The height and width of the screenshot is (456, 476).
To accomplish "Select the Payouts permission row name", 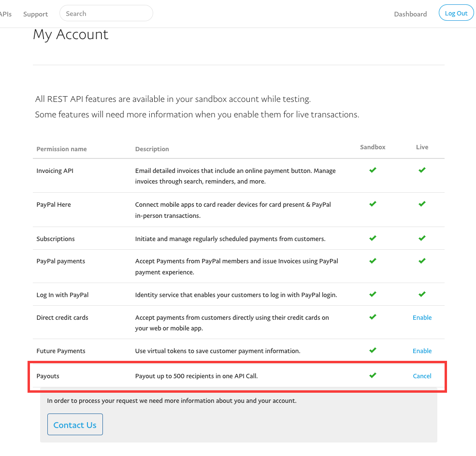I will tap(48, 376).
